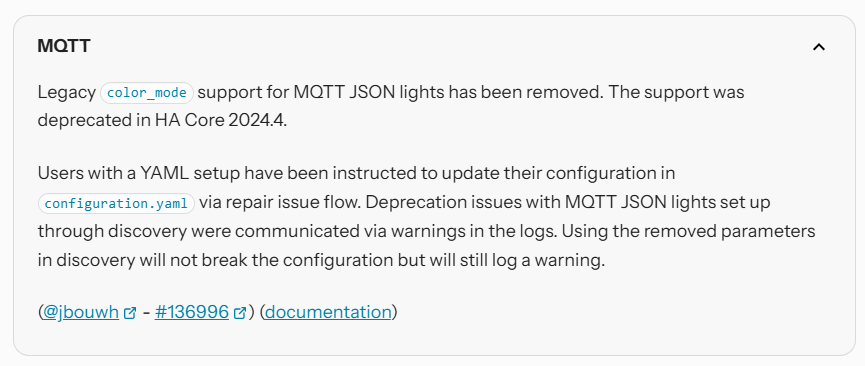Click the text "HA Core 2024.4"
Viewport: 865px width, 366px height.
click(220, 120)
